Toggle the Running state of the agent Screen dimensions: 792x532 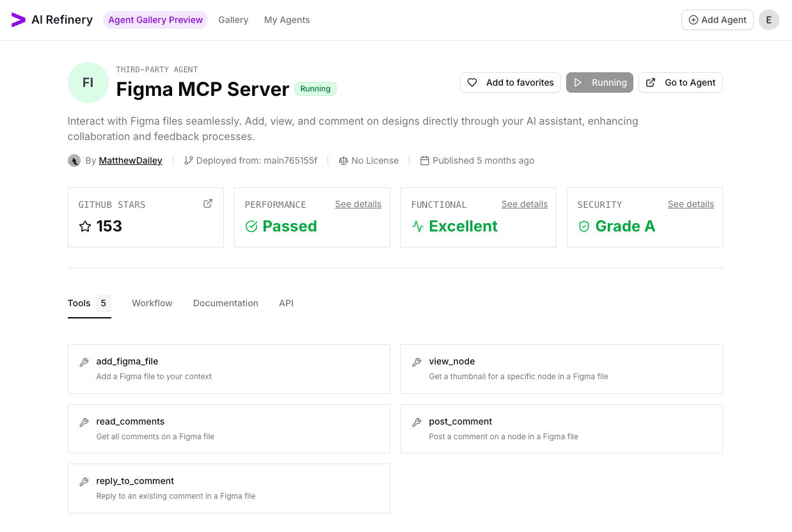click(x=599, y=82)
